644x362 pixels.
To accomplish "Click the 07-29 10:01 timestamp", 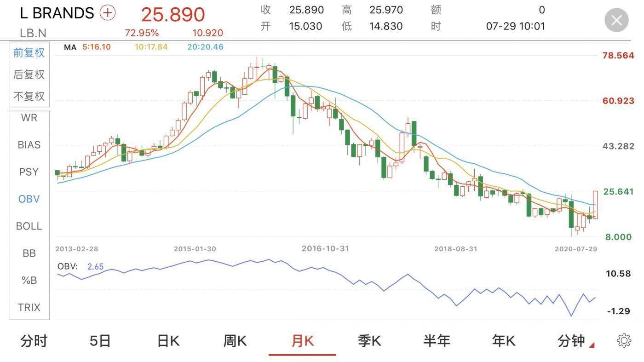I will (x=516, y=26).
